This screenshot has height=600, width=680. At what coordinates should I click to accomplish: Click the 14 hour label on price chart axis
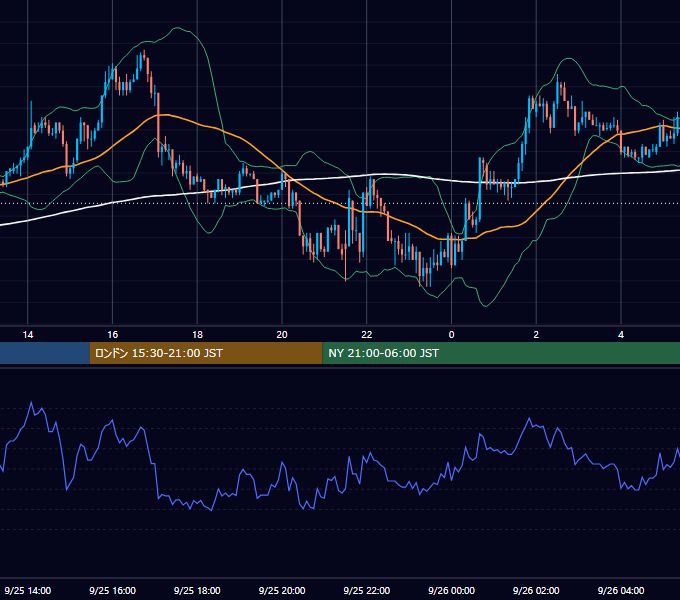[x=28, y=335]
